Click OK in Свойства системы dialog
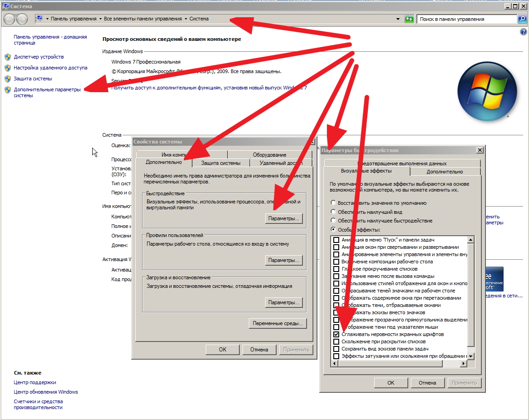The height and width of the screenshot is (420, 529). tap(222, 350)
